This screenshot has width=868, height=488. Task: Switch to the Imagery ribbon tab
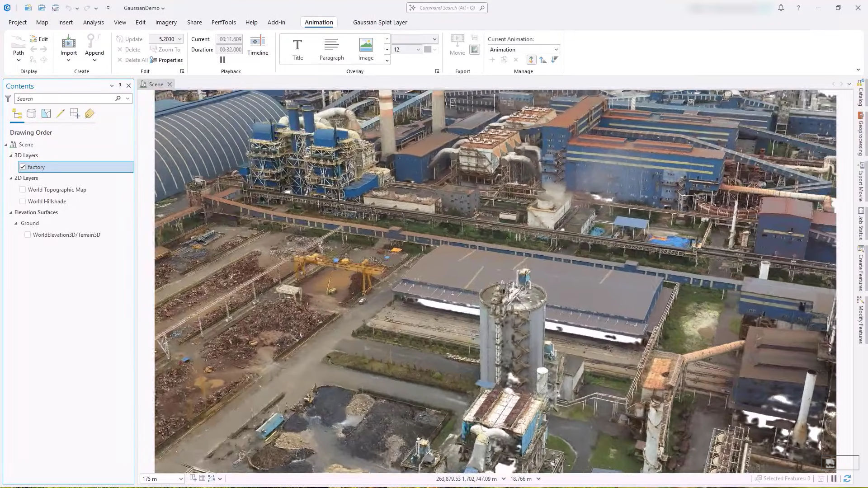click(166, 22)
